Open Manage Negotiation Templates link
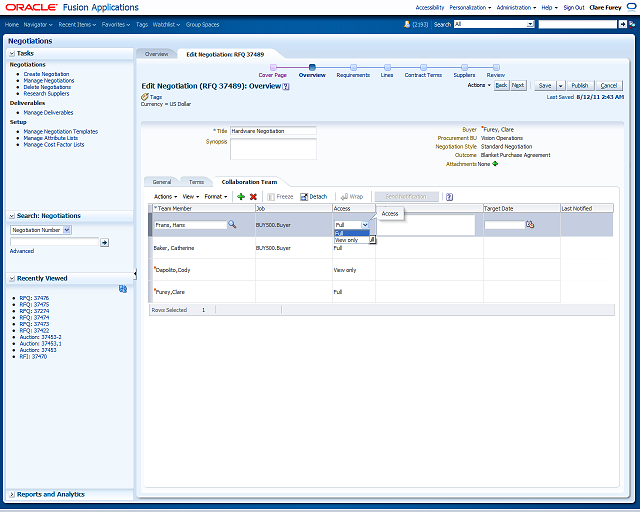Image resolution: width=640 pixels, height=512 pixels. (x=61, y=131)
